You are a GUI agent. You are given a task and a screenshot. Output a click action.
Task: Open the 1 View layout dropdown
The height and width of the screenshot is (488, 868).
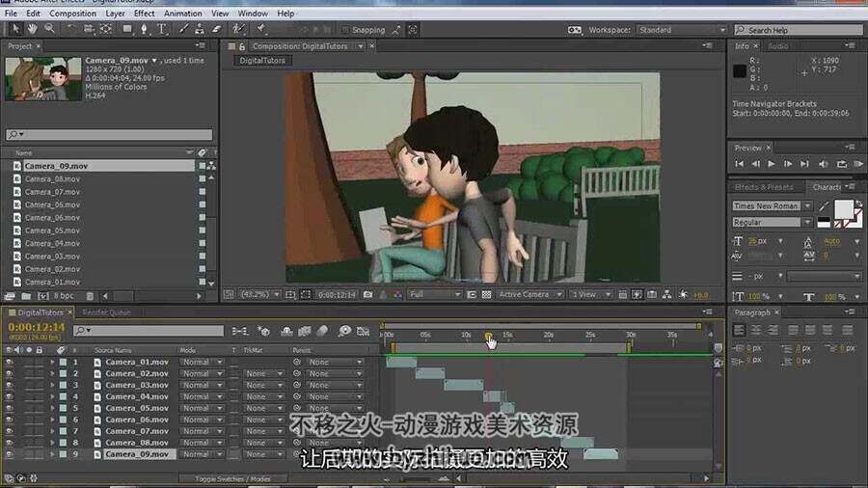[590, 295]
